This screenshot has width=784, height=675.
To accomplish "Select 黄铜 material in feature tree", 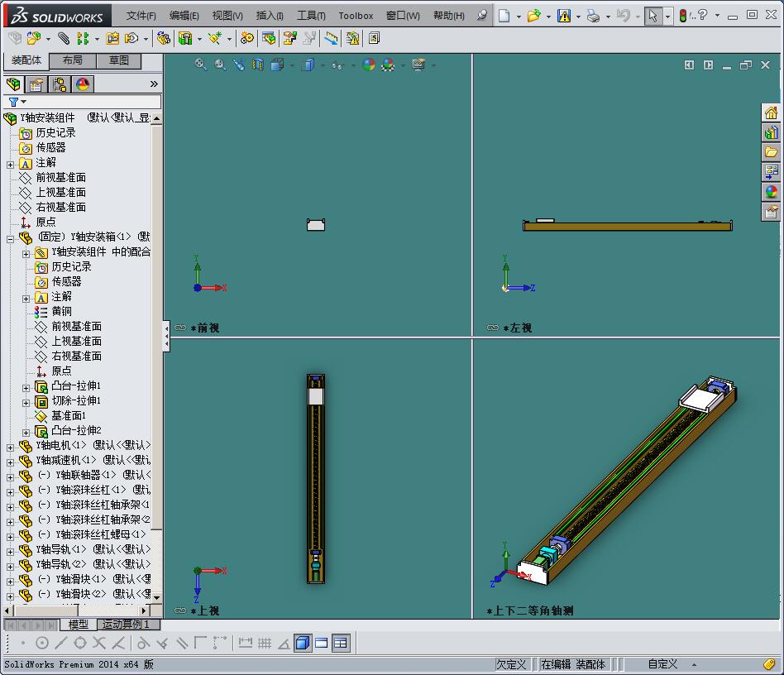I will [61, 312].
